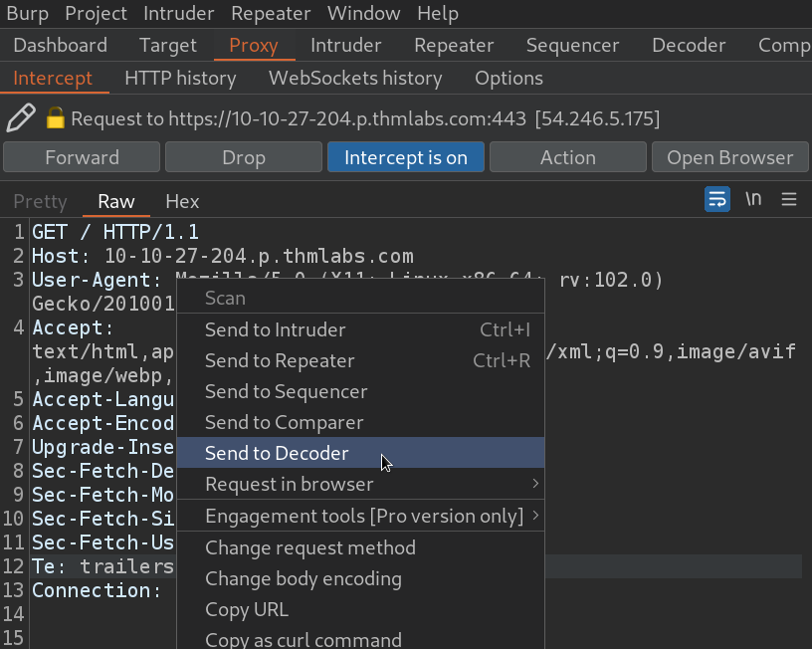Select the Proxy tab

pos(254,46)
